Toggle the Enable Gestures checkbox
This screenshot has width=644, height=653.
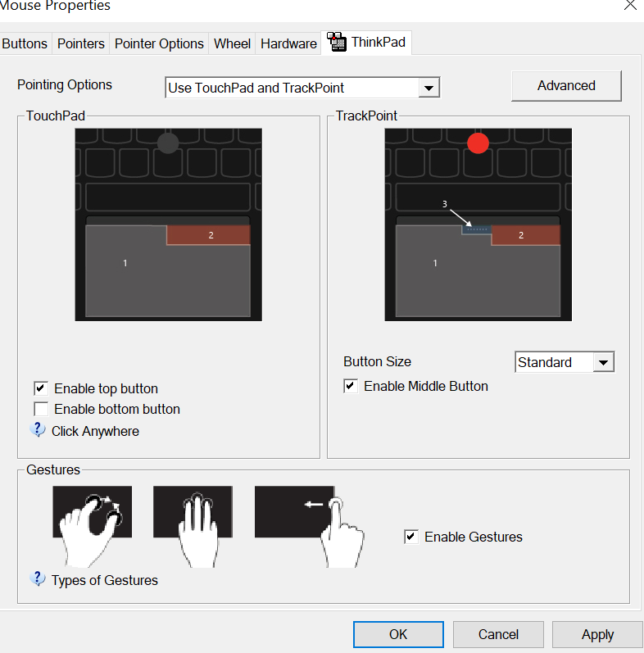tap(411, 537)
